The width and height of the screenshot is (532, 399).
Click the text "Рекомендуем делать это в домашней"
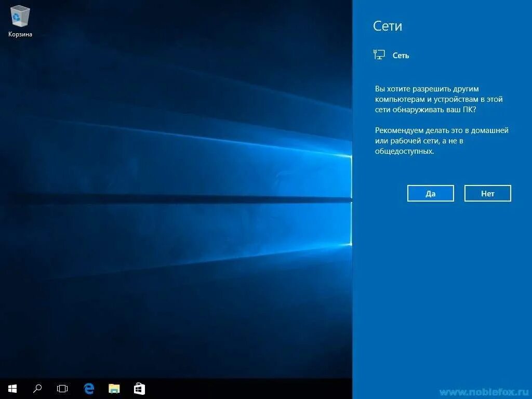click(442, 130)
